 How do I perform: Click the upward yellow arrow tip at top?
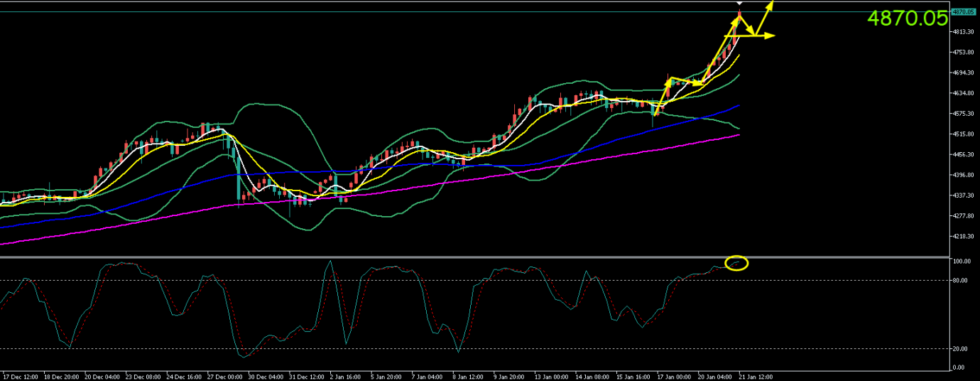tap(770, 3)
